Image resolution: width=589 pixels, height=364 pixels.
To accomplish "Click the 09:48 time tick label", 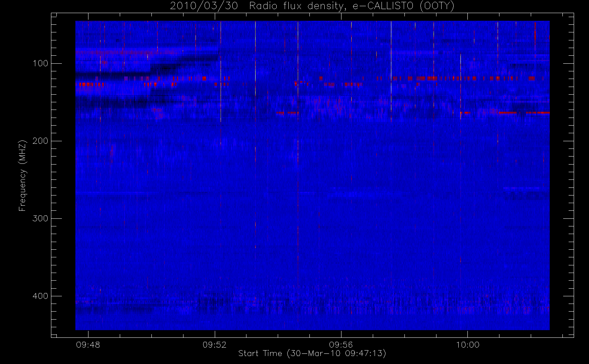I will (88, 345).
